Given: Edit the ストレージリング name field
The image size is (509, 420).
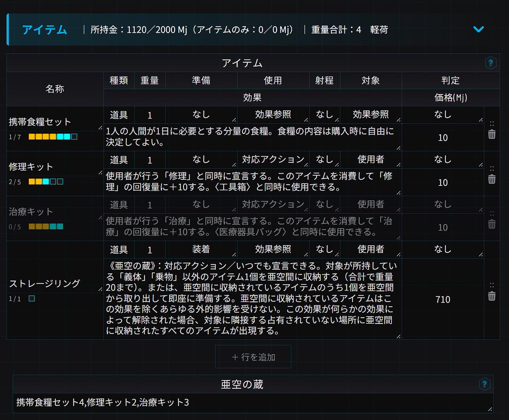Looking at the screenshot, I should pyautogui.click(x=55, y=284).
